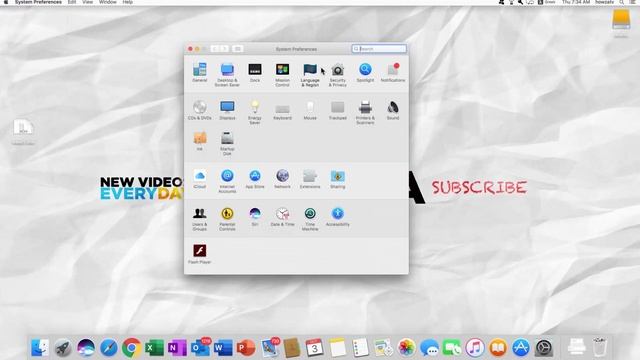Click the forward navigation arrow in toolbar
The height and width of the screenshot is (360, 640).
(224, 49)
